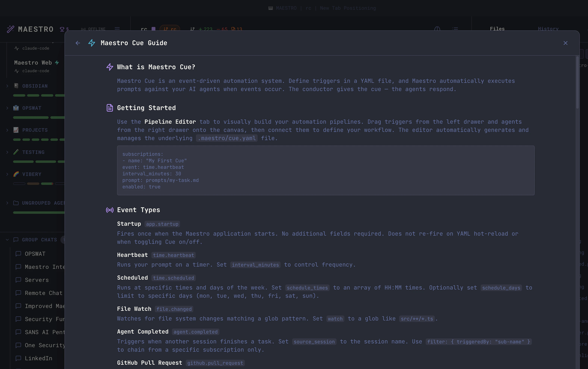The image size is (588, 369).
Task: Click the agent.completed event tag
Action: tap(196, 332)
